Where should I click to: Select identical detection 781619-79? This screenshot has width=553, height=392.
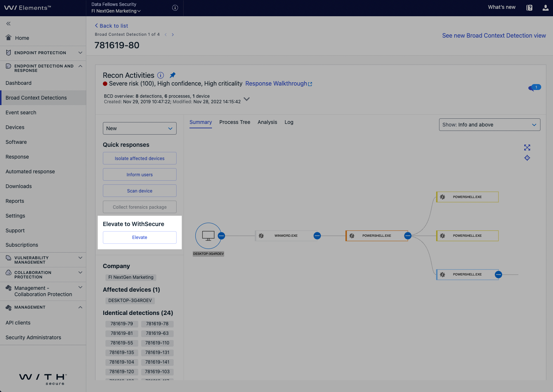tap(122, 324)
